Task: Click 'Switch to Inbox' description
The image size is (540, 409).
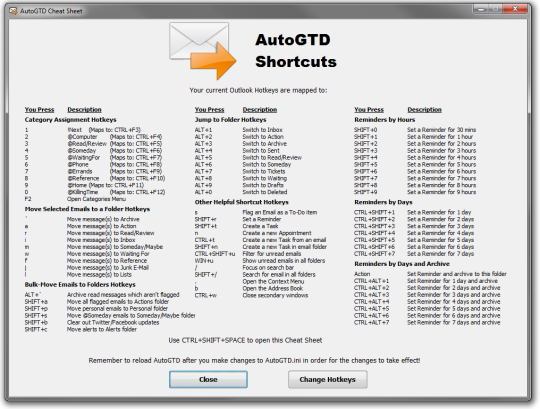Action: pyautogui.click(x=262, y=130)
